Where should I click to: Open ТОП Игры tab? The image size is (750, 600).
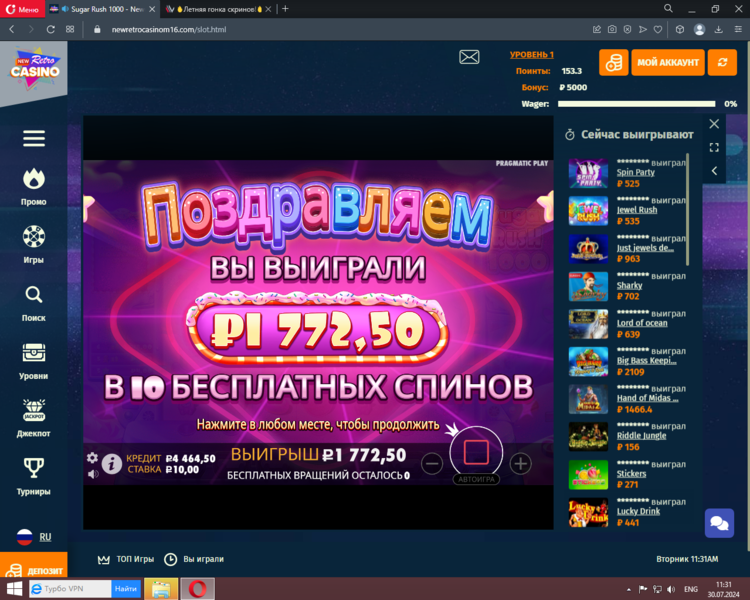[126, 559]
